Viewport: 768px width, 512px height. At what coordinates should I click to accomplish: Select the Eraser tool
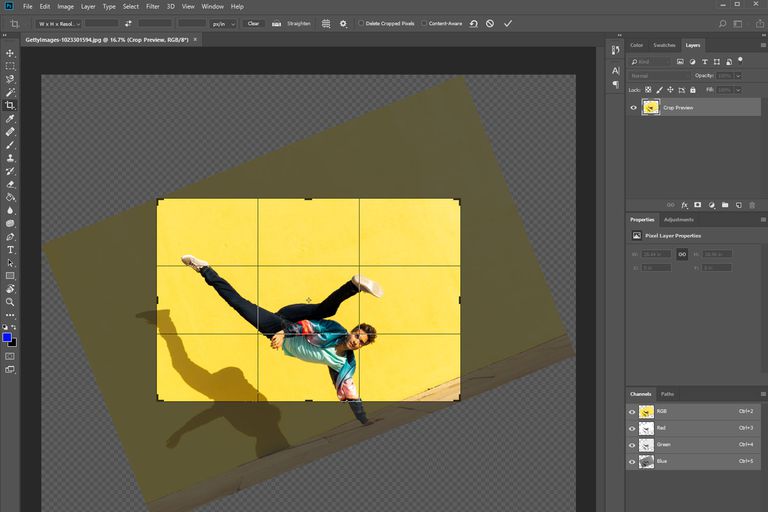tap(10, 184)
